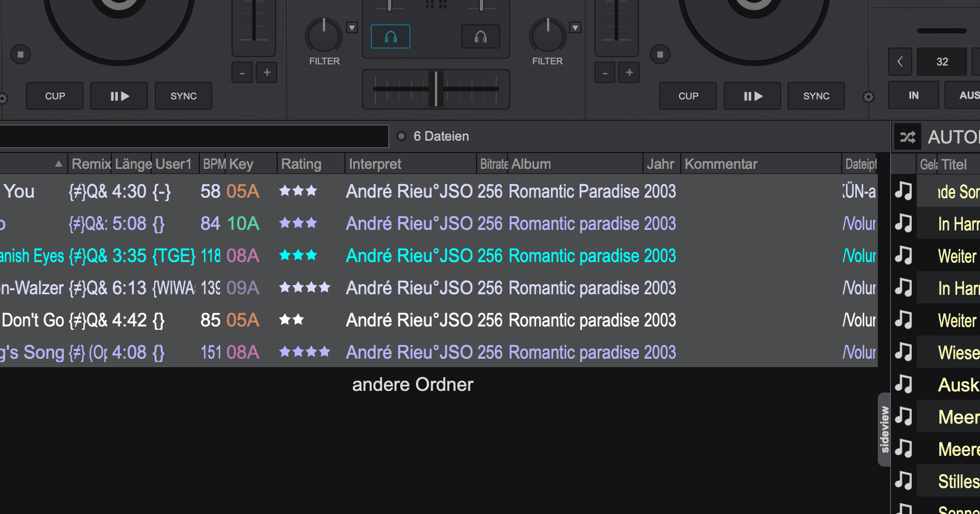Image resolution: width=980 pixels, height=514 pixels.
Task: Toggle right deck headphone cue
Action: point(480,37)
